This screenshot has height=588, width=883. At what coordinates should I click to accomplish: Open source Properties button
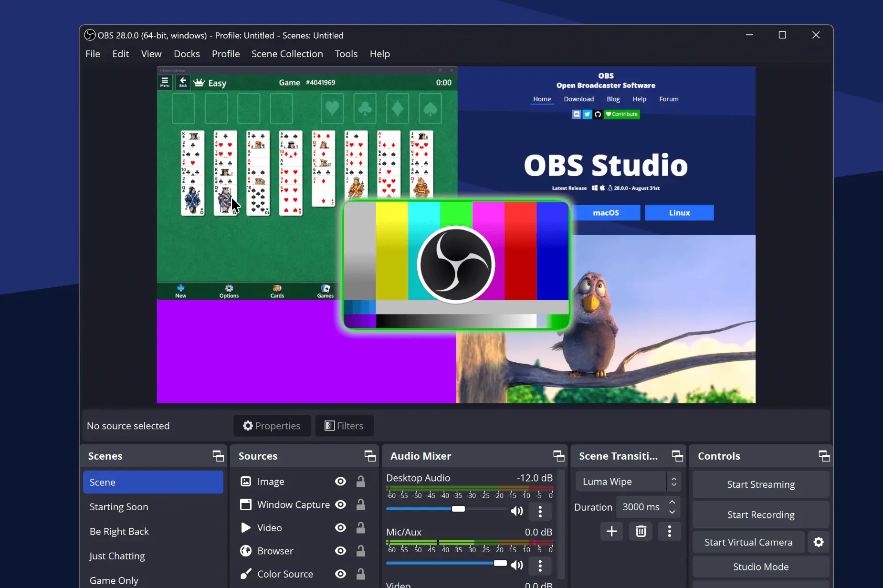pyautogui.click(x=272, y=426)
